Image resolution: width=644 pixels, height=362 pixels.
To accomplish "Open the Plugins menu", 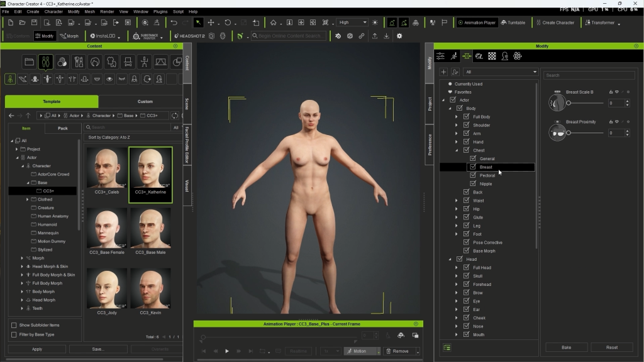I will tap(160, 11).
